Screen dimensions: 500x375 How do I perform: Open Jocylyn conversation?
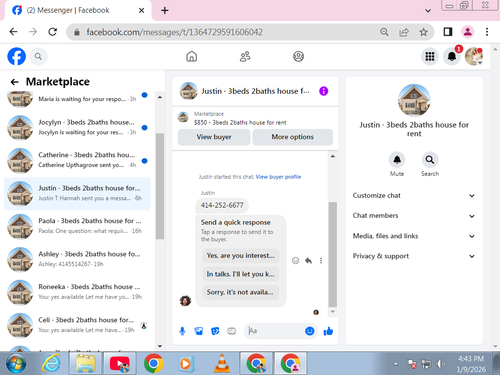point(77,128)
